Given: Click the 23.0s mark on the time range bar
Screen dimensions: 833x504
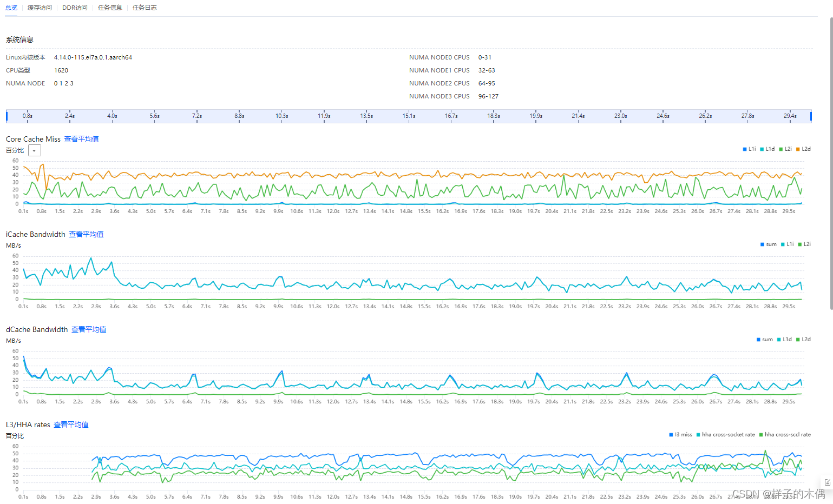Looking at the screenshot, I should pos(621,116).
